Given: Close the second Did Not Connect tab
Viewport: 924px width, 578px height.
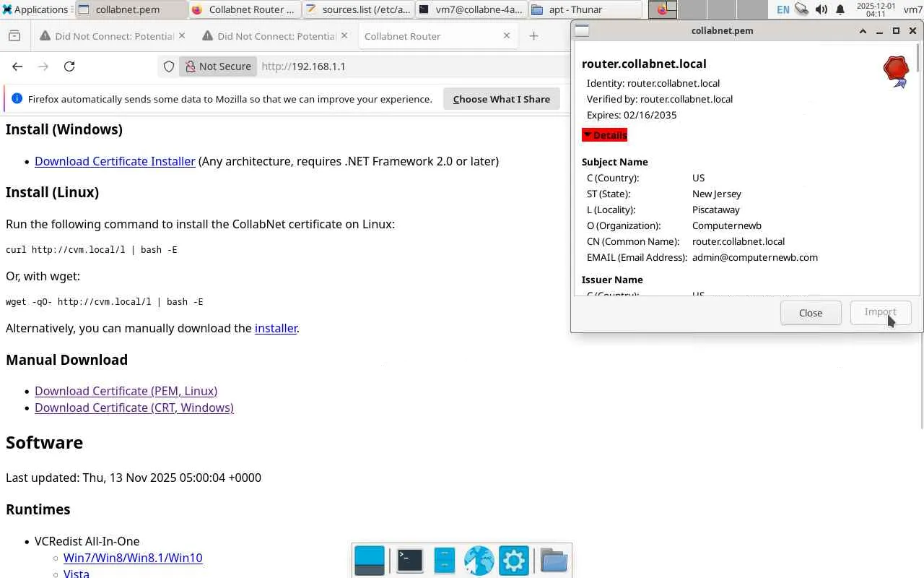Looking at the screenshot, I should [344, 35].
